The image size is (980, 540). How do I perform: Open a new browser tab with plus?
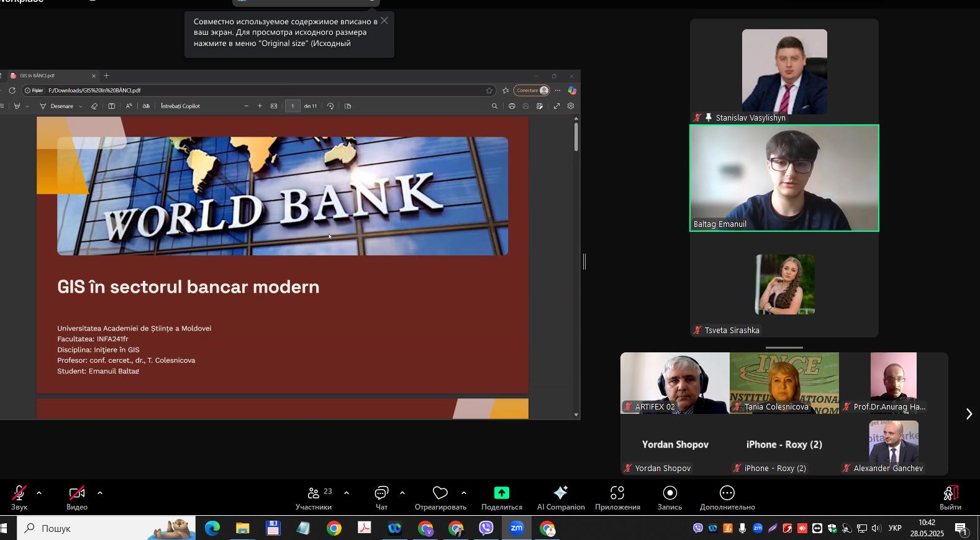[x=106, y=76]
